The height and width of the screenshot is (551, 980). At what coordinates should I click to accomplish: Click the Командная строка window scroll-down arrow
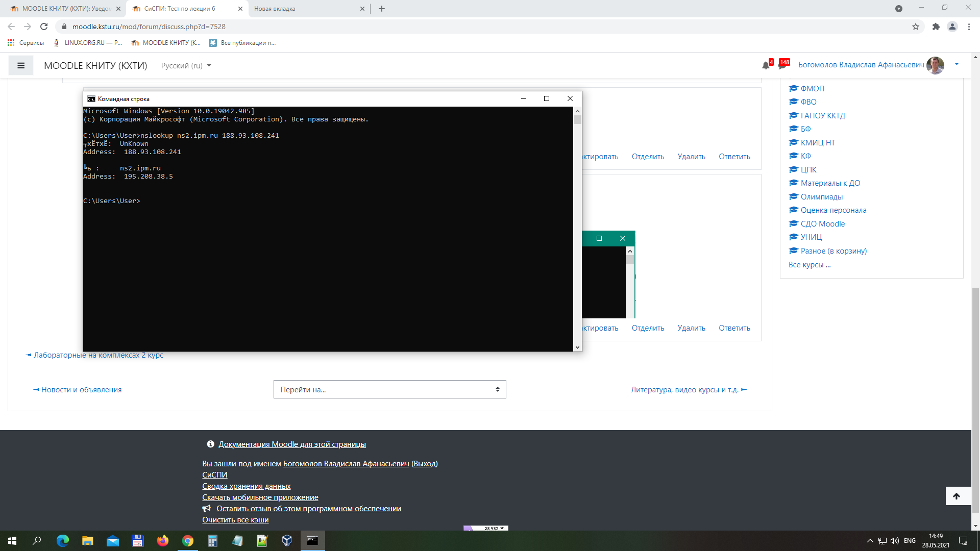tap(577, 347)
